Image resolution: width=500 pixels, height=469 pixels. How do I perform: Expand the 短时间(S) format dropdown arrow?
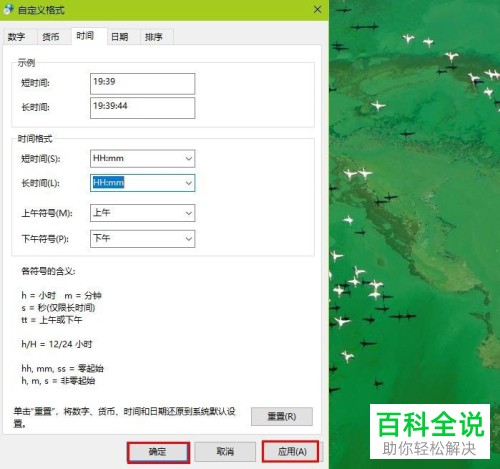pyautogui.click(x=189, y=158)
